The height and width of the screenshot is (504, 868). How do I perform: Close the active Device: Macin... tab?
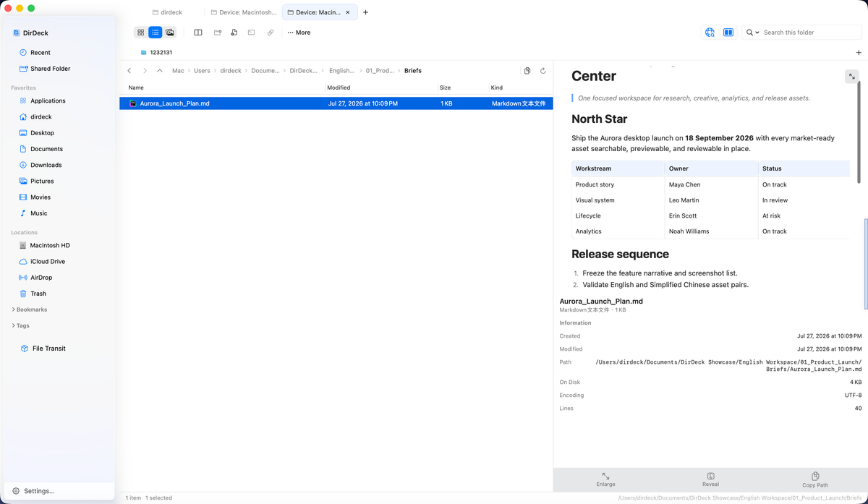point(348,12)
